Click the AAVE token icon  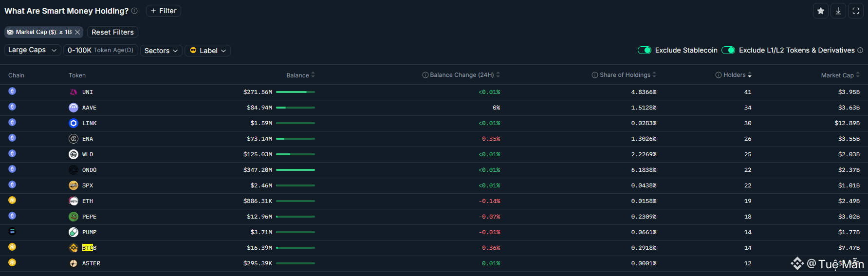tap(74, 108)
